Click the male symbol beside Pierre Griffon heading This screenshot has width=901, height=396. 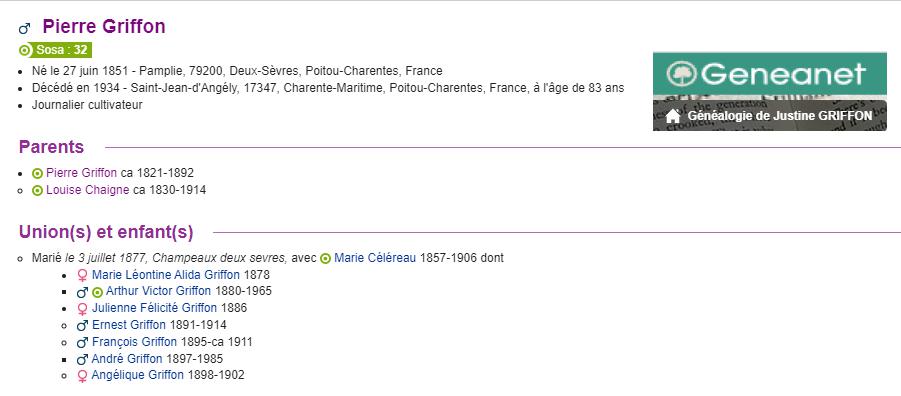click(24, 28)
